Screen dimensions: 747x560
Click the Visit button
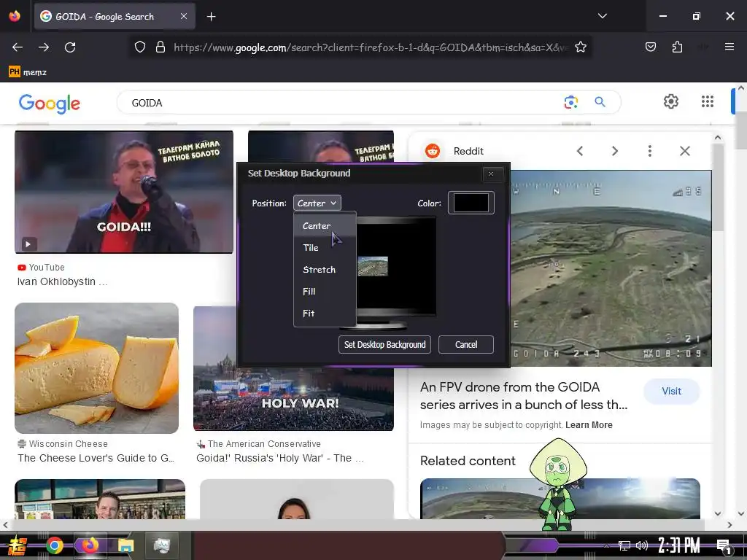(671, 391)
